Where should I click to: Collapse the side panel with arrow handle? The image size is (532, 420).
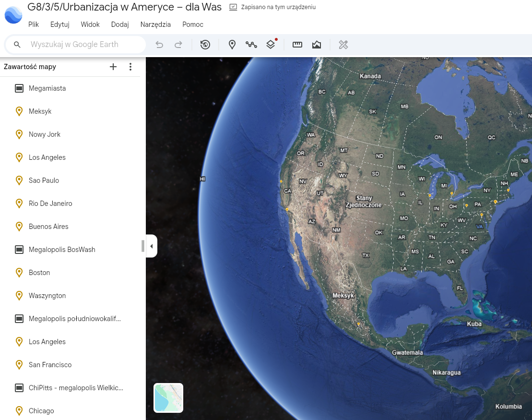[152, 246]
